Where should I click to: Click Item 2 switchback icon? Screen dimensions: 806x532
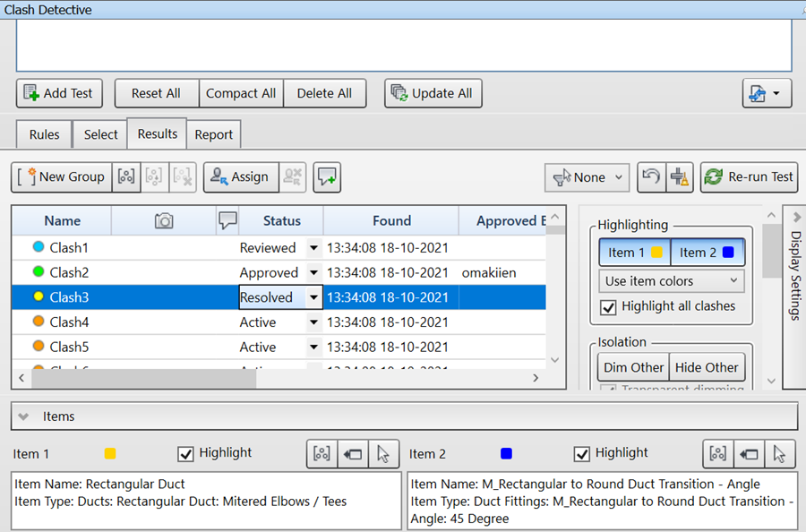coord(749,454)
